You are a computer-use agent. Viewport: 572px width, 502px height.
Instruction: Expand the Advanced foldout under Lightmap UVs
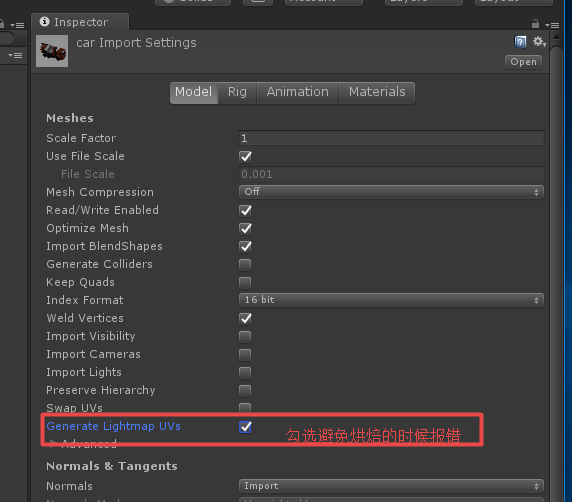tap(53, 444)
